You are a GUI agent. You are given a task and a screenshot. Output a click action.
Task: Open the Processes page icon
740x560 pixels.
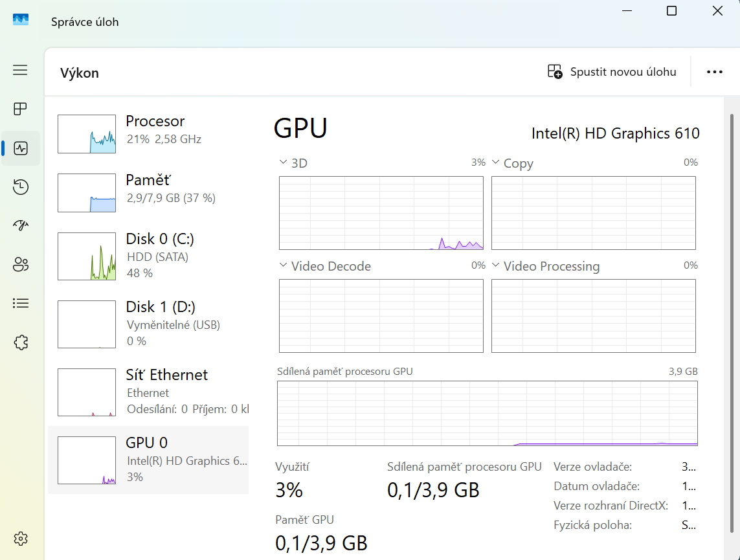coord(20,109)
